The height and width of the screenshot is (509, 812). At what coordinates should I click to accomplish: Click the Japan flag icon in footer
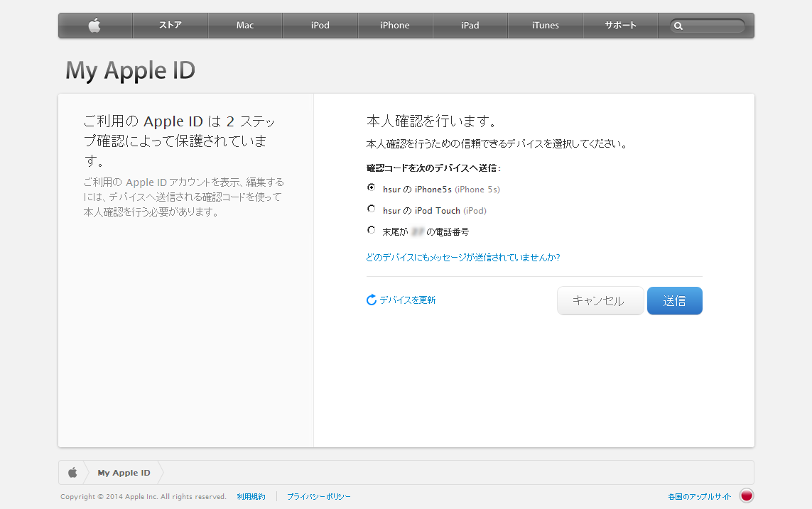tap(746, 496)
